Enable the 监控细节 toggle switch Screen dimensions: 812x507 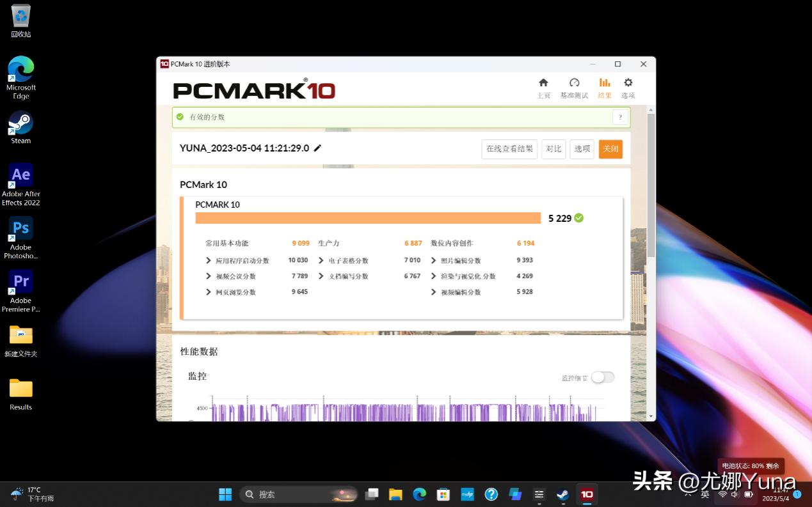pyautogui.click(x=602, y=377)
